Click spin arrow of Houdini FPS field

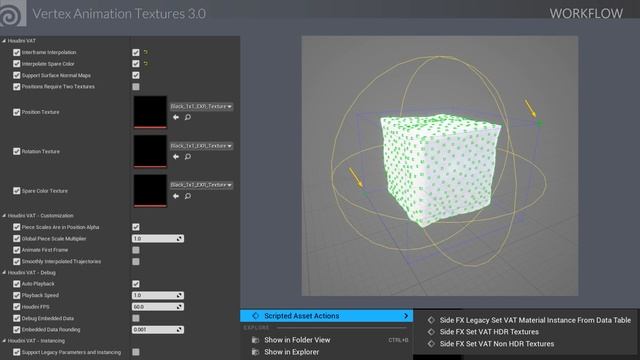[x=179, y=307]
